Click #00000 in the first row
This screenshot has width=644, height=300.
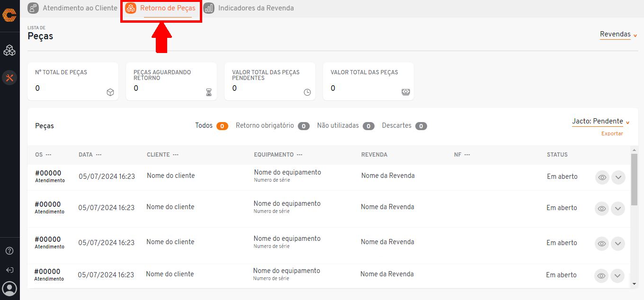(48, 173)
